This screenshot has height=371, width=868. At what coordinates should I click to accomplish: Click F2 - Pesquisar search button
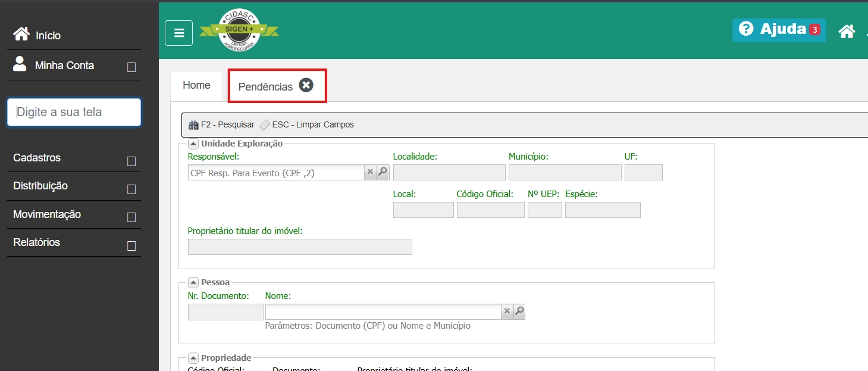(221, 125)
